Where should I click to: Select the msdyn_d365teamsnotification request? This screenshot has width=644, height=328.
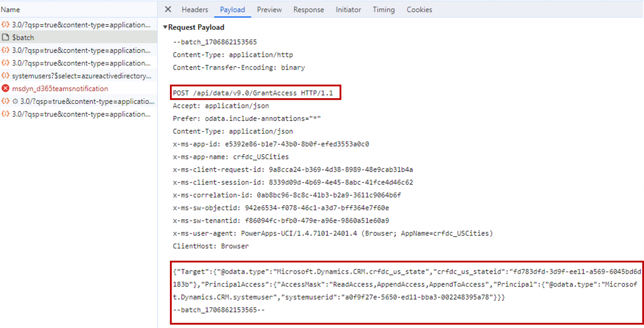pos(60,88)
